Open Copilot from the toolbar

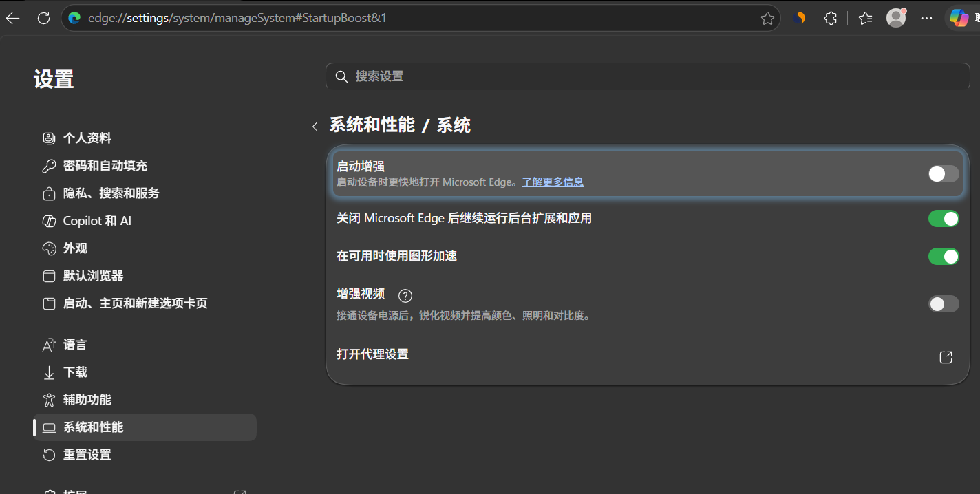(959, 18)
